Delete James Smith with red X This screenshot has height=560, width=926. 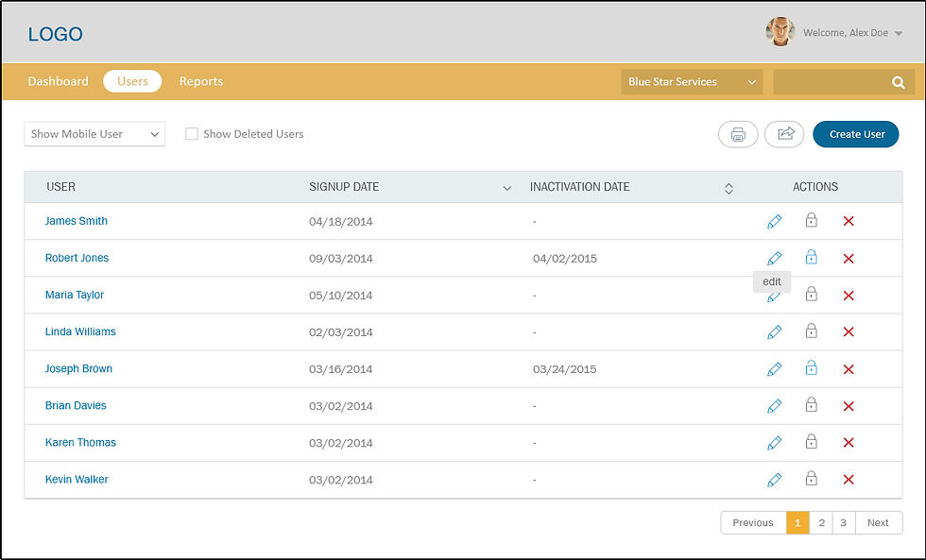849,221
